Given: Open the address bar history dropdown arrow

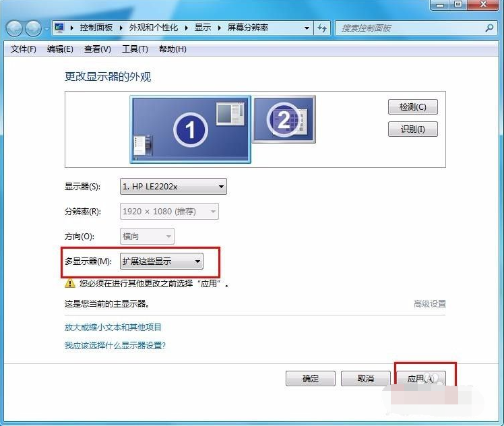Looking at the screenshot, I should pyautogui.click(x=307, y=28).
